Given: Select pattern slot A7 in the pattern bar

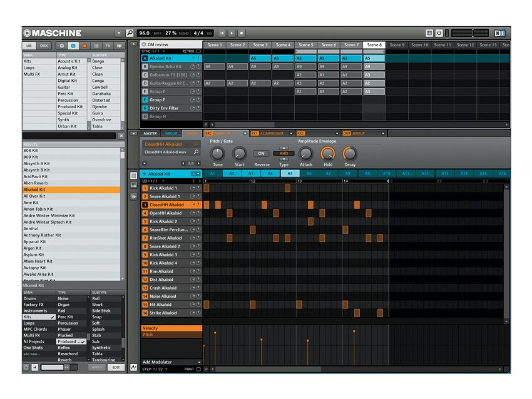Looking at the screenshot, I should (x=328, y=173).
